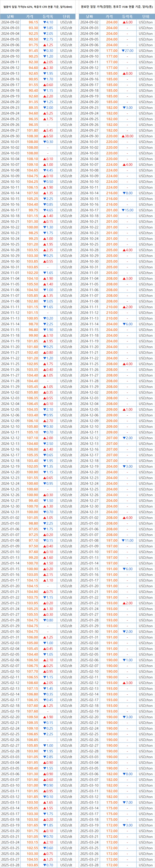The image size is (155, 868).
Task: Click the USD/ton cell in the 2025-03-28 row
Action: point(146,865)
